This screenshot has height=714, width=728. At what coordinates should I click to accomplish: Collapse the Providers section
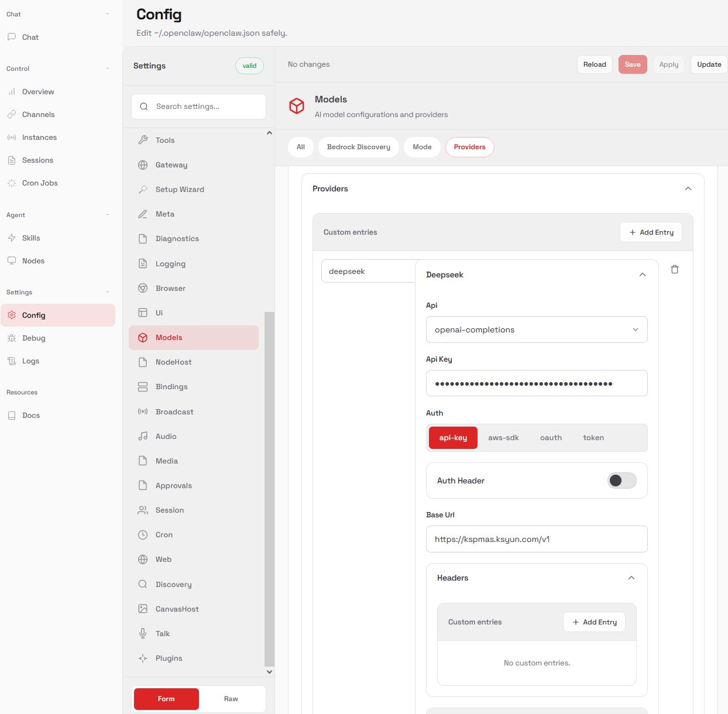[x=688, y=188]
